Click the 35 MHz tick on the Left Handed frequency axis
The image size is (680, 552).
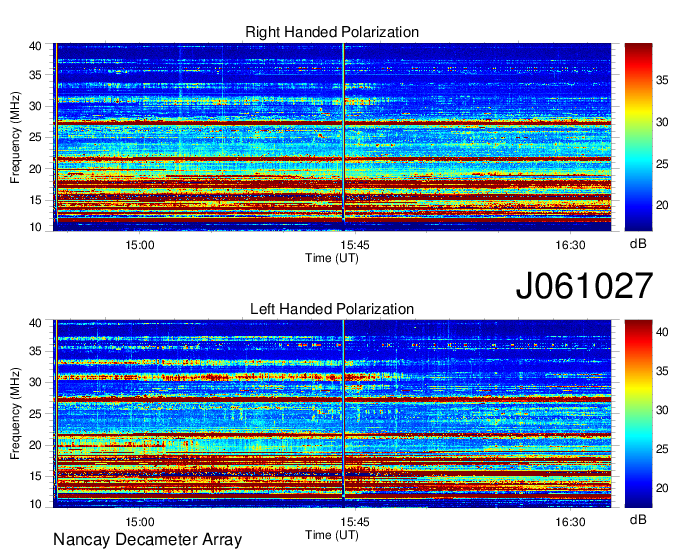35,351
